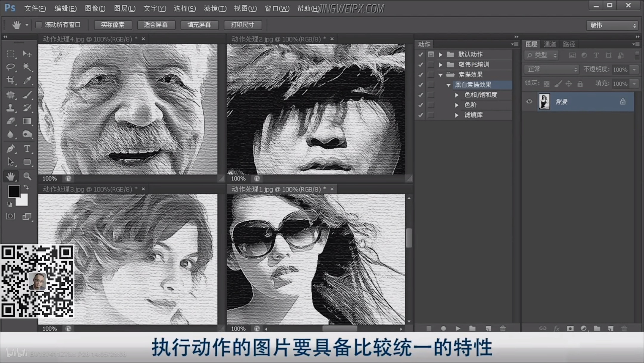
Task: Add a layer mask
Action: click(570, 328)
